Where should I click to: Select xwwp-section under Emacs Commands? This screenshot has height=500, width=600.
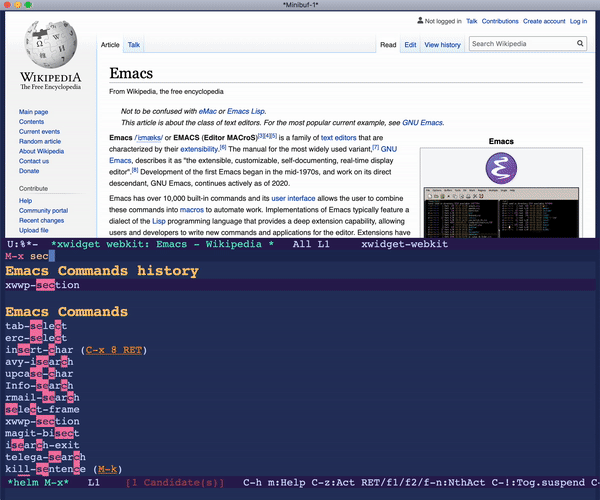42,421
